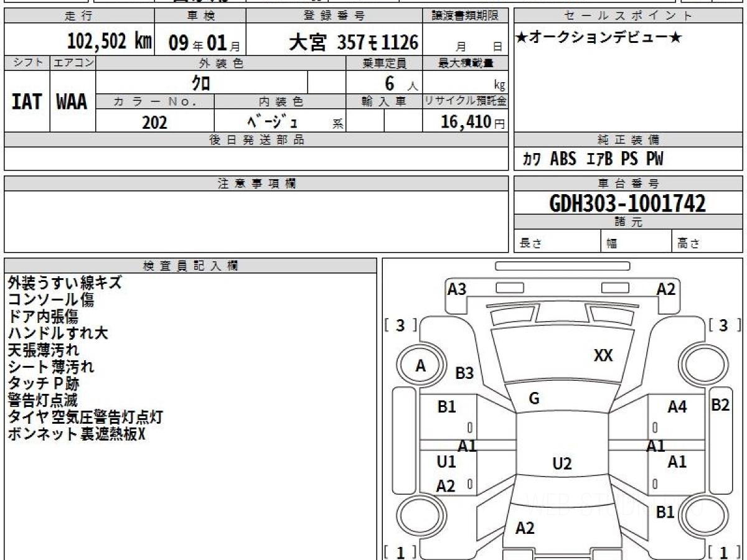This screenshot has height=560, width=747.
Task: Click the タイヤ空気圧警告灯点灯 inspector note
Action: tap(85, 417)
